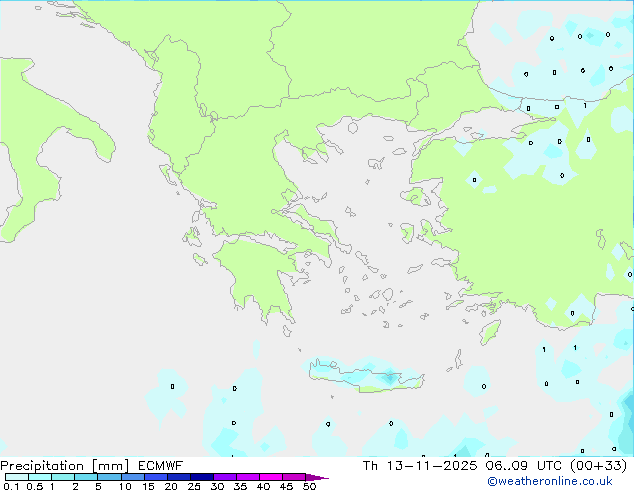
Task: Click the '50' legend scale label
Action: [x=310, y=486]
